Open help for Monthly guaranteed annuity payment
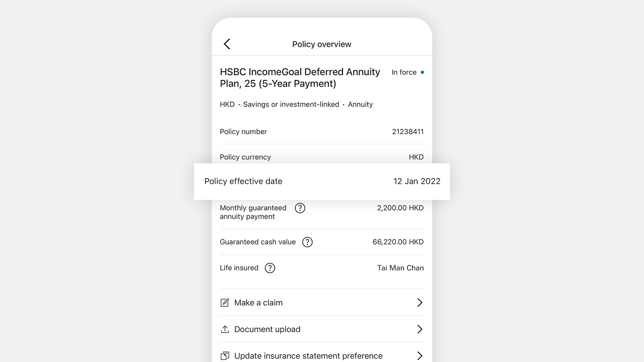 click(x=300, y=208)
